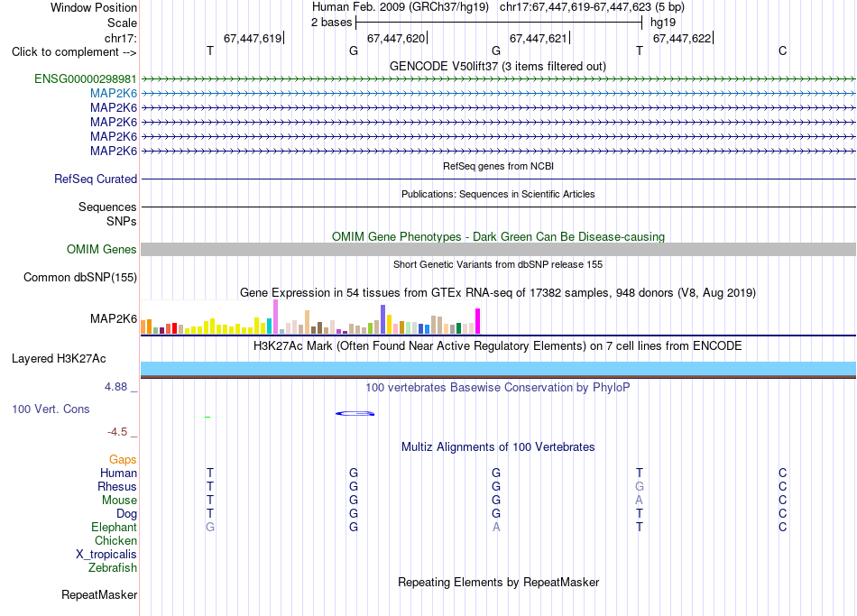Click the ENSG00000298981 gene label

(x=86, y=78)
